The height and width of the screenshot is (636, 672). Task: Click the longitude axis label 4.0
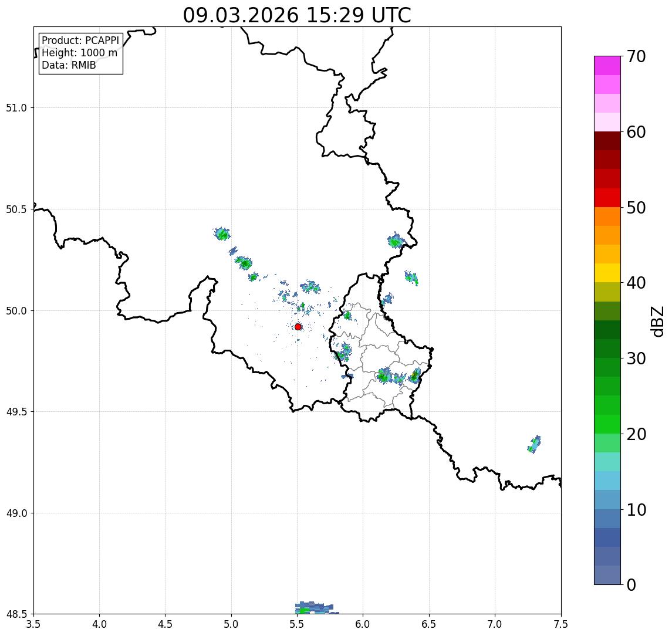point(99,624)
